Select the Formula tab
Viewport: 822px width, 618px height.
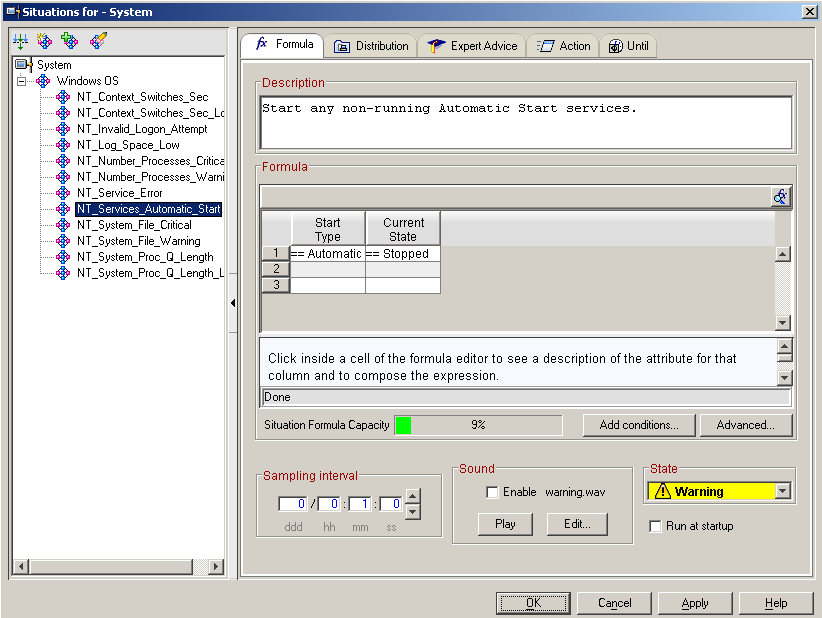[284, 44]
